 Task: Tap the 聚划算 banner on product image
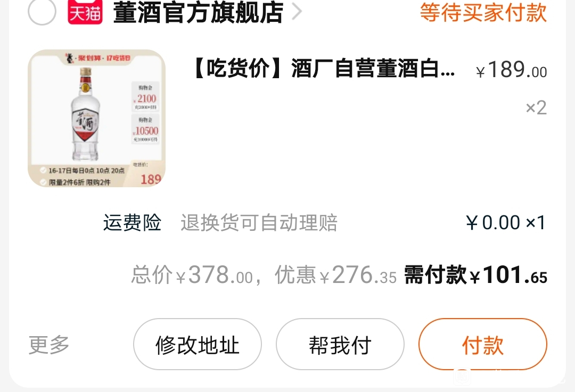click(98, 58)
